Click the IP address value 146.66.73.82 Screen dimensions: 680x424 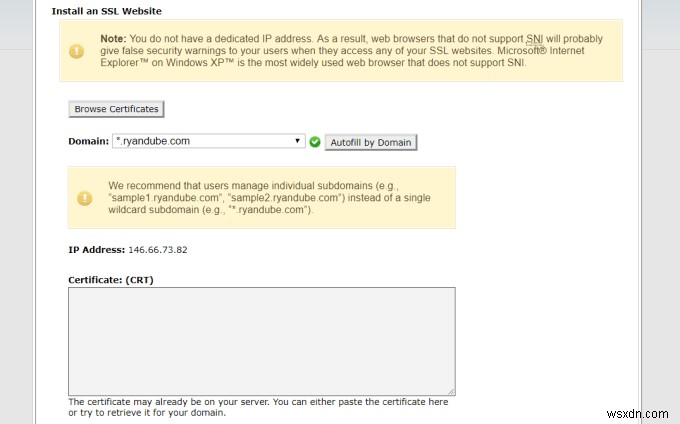pos(158,249)
